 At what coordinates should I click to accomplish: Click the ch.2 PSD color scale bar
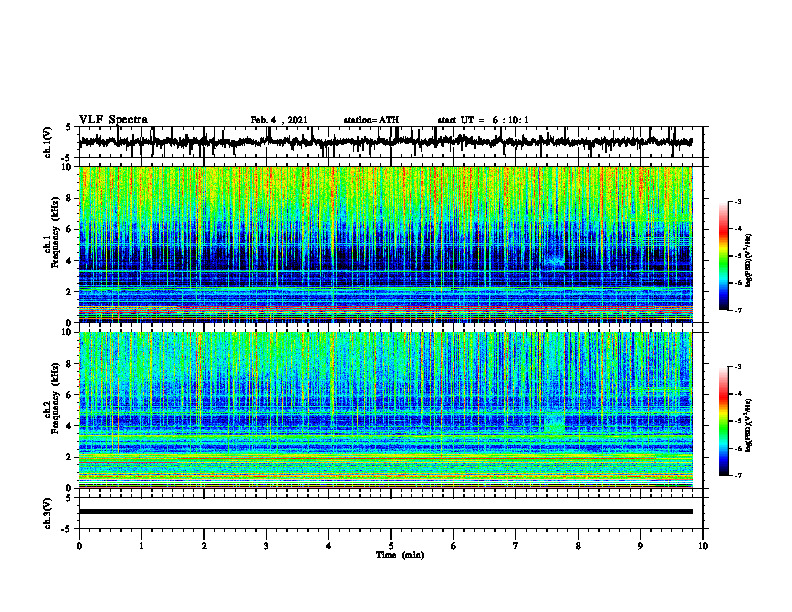(x=723, y=421)
